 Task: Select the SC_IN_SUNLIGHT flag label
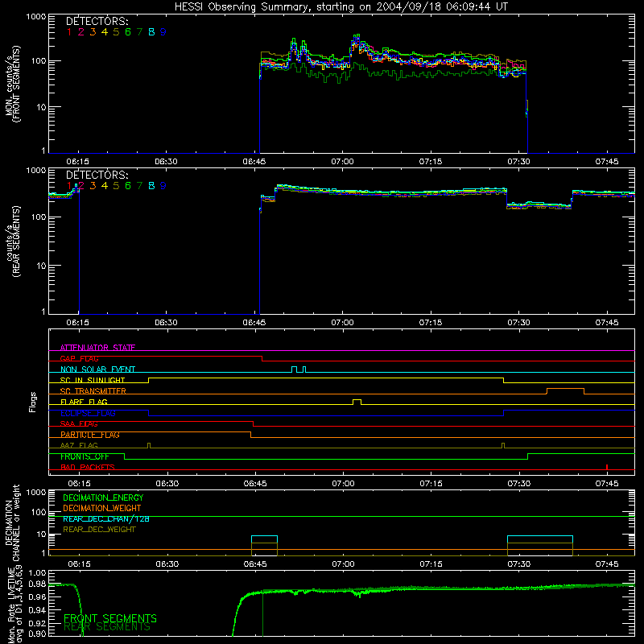(93, 380)
